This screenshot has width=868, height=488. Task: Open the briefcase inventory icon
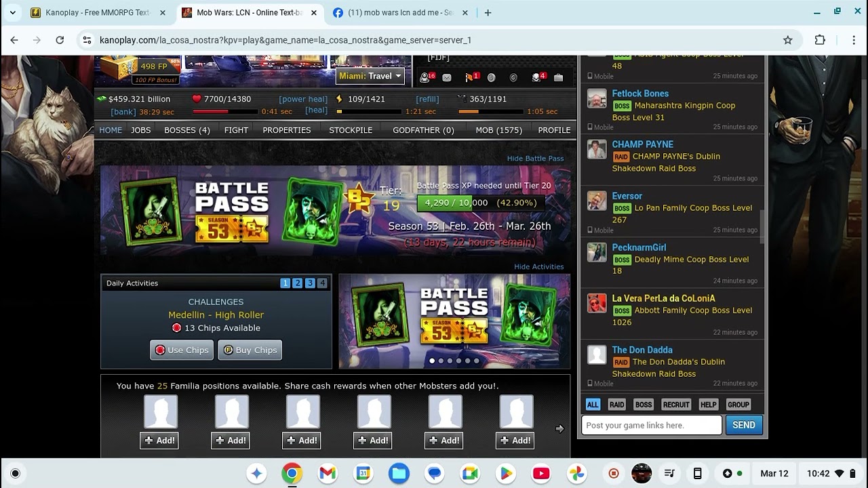pyautogui.click(x=558, y=78)
